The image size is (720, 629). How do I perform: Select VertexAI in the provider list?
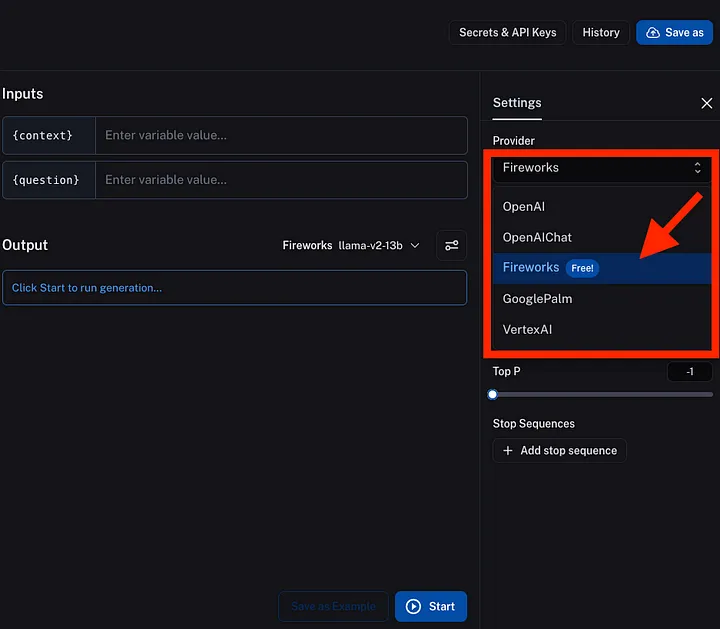click(x=527, y=329)
